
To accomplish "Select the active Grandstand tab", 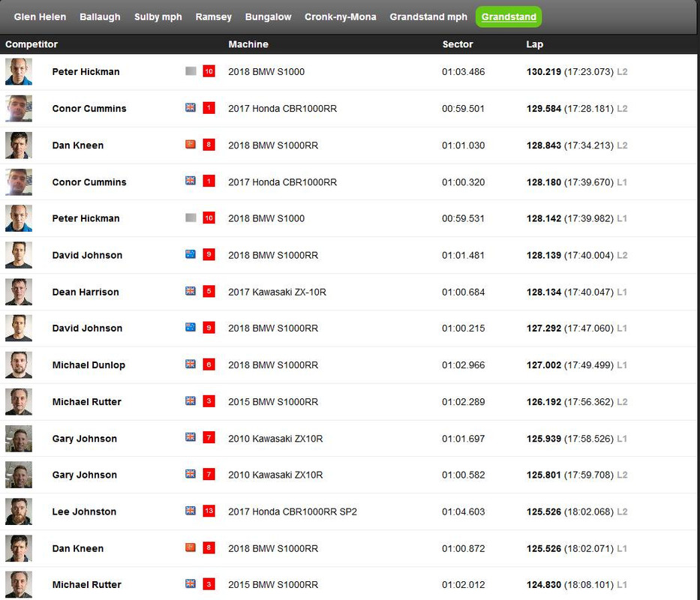I will (509, 17).
